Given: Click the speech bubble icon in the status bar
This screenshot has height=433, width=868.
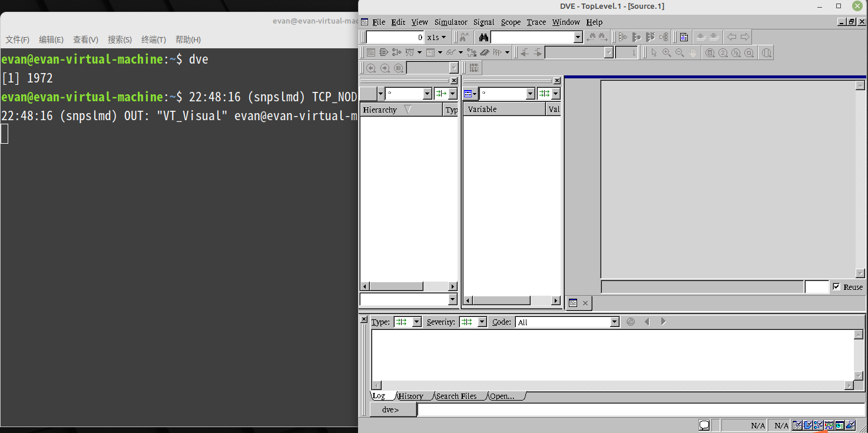Looking at the screenshot, I should 704,425.
